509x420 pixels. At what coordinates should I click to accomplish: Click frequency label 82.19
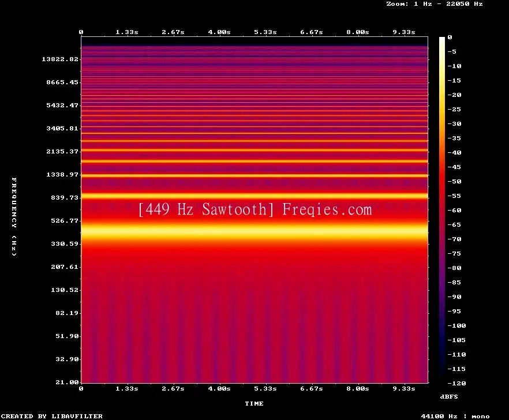pos(67,313)
